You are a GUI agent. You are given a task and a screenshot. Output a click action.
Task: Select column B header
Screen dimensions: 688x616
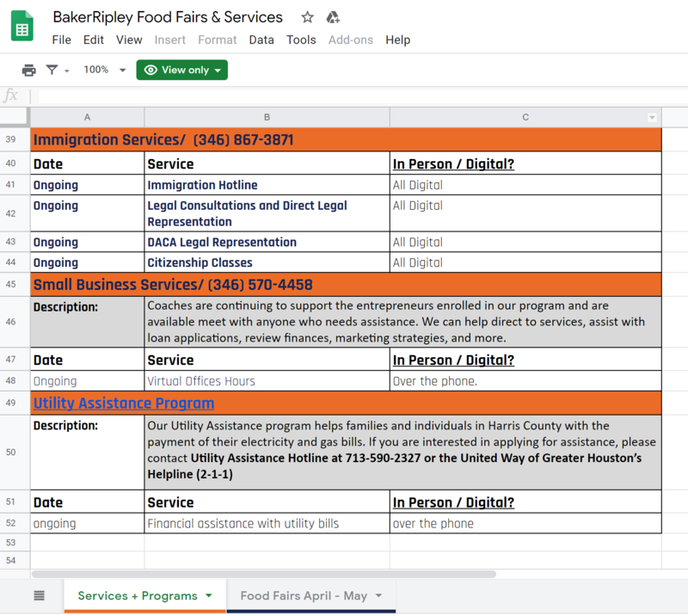pyautogui.click(x=267, y=117)
